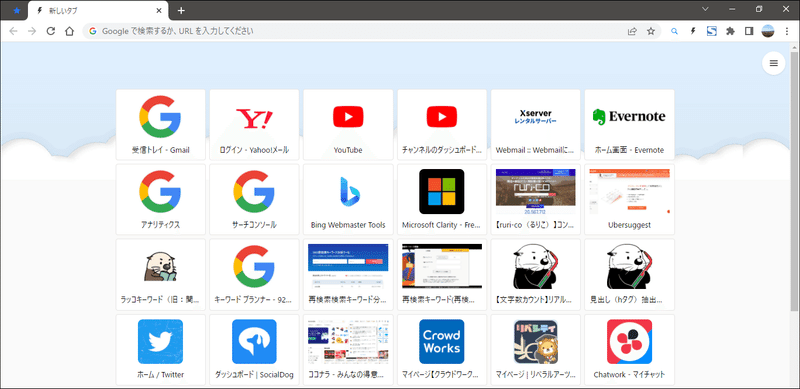Go back to previous page
This screenshot has height=389, width=800.
[x=13, y=31]
